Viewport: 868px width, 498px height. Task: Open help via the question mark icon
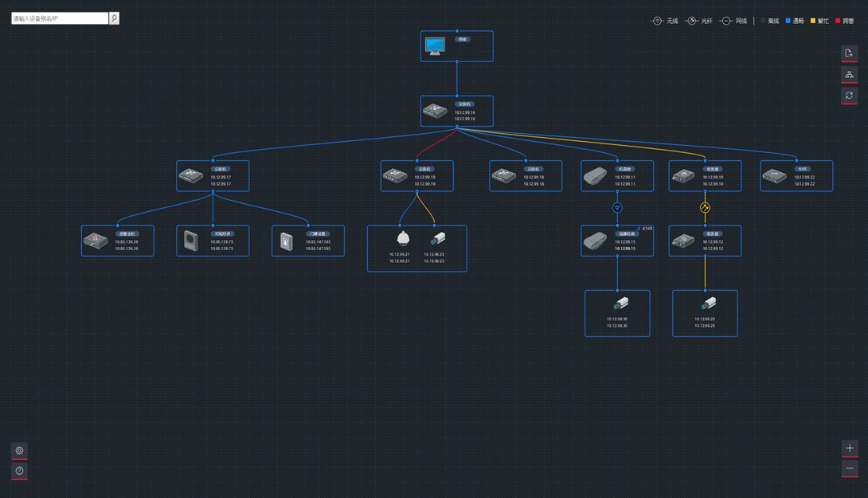[20, 471]
